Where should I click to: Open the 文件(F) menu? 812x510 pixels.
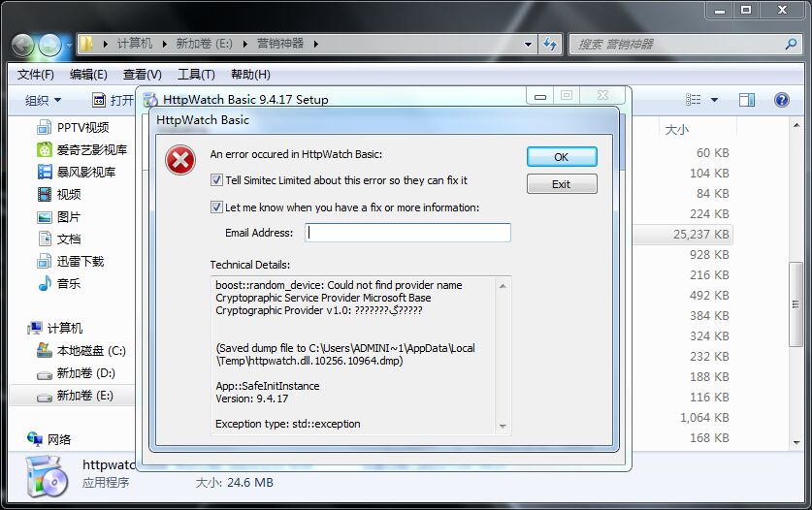click(36, 75)
